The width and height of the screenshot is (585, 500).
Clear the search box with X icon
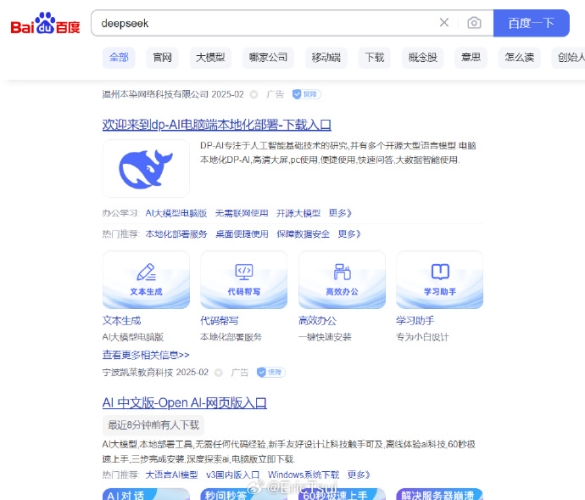(x=444, y=23)
